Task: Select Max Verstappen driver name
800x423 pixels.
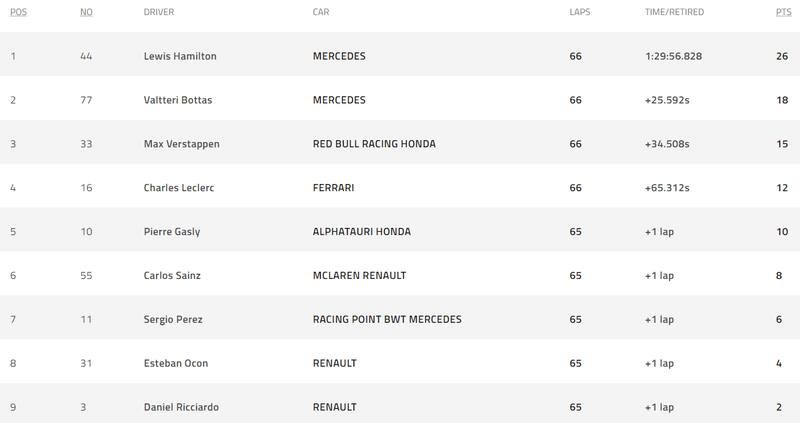Action: pyautogui.click(x=181, y=144)
